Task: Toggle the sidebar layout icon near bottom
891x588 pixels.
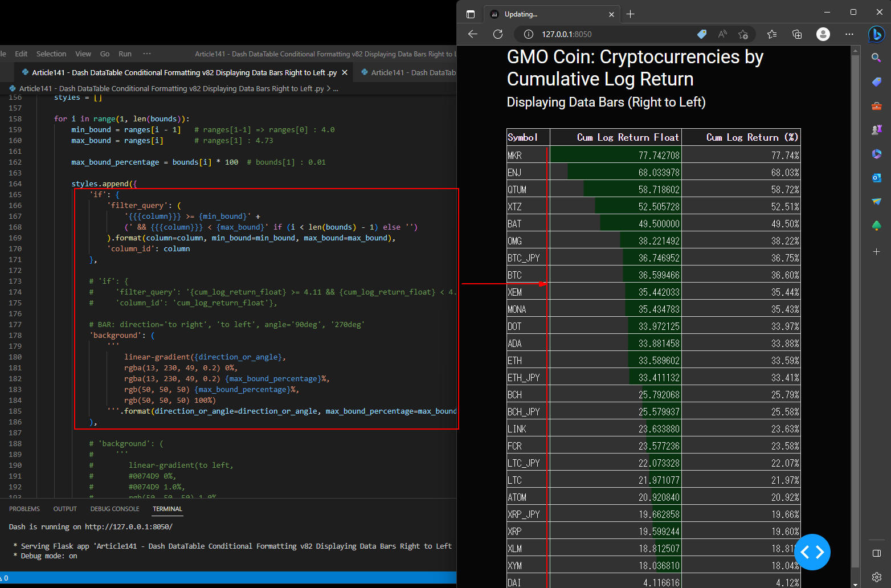Action: 876,553
